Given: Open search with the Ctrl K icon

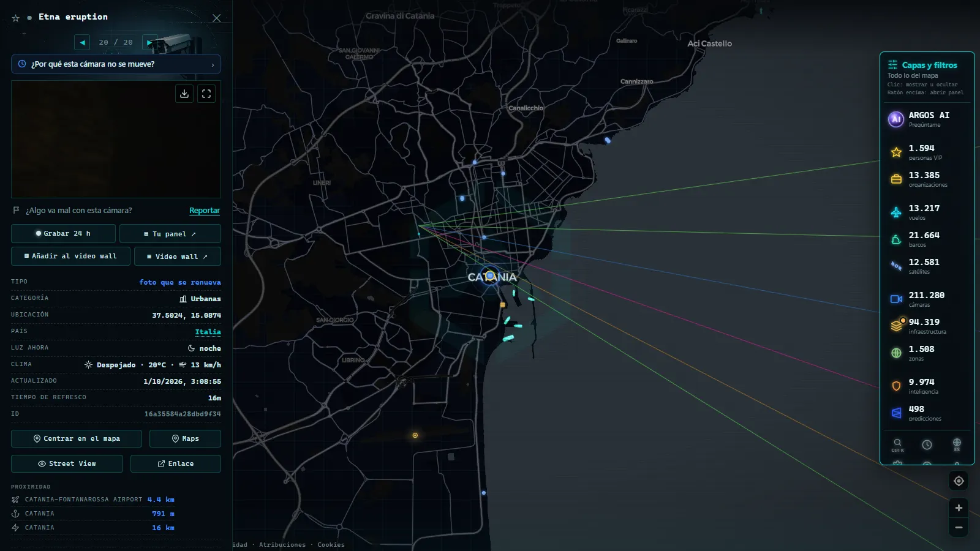Looking at the screenshot, I should 897,444.
